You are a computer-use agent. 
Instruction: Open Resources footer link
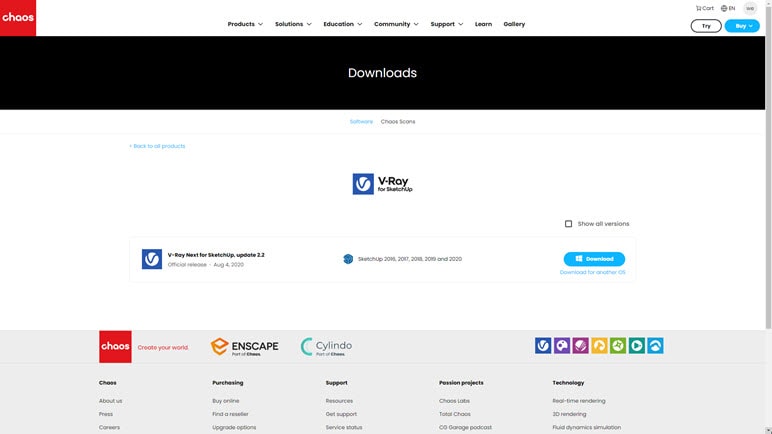coord(339,401)
